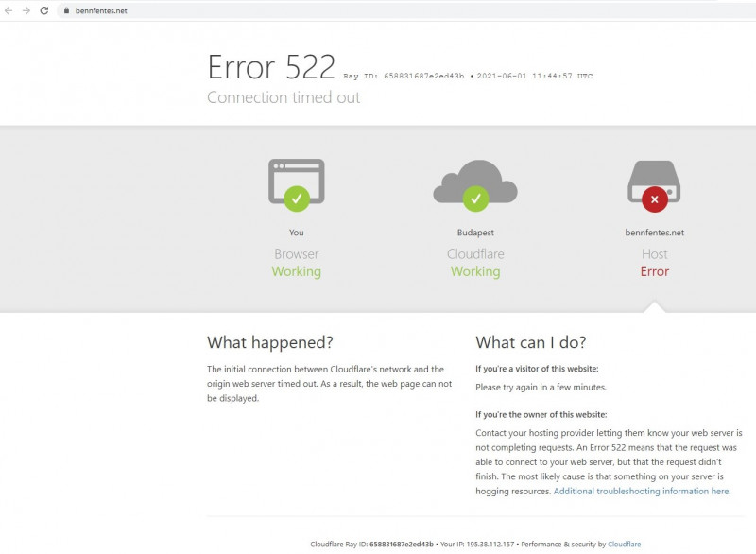Image resolution: width=756 pixels, height=554 pixels.
Task: Click the browser forward arrow
Action: [x=26, y=10]
